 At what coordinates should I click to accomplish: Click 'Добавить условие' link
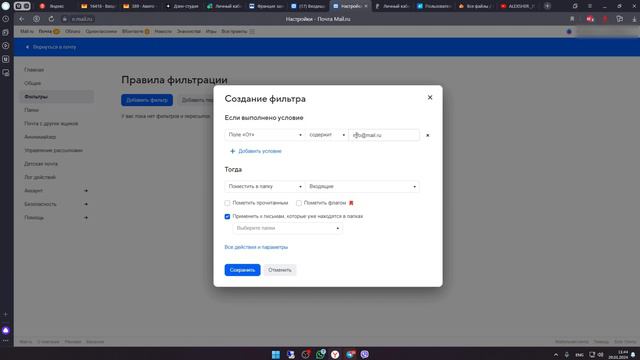click(260, 151)
